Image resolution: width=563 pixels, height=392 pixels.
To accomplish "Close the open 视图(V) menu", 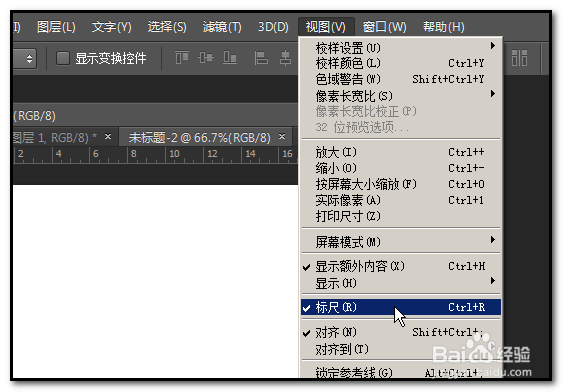I will coord(326,27).
